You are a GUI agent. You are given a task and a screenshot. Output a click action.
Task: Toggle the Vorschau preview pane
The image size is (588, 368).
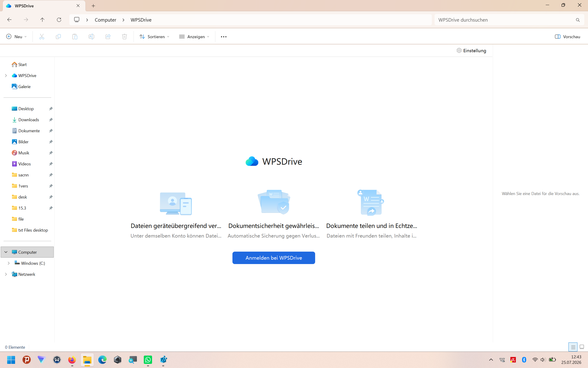(x=568, y=37)
